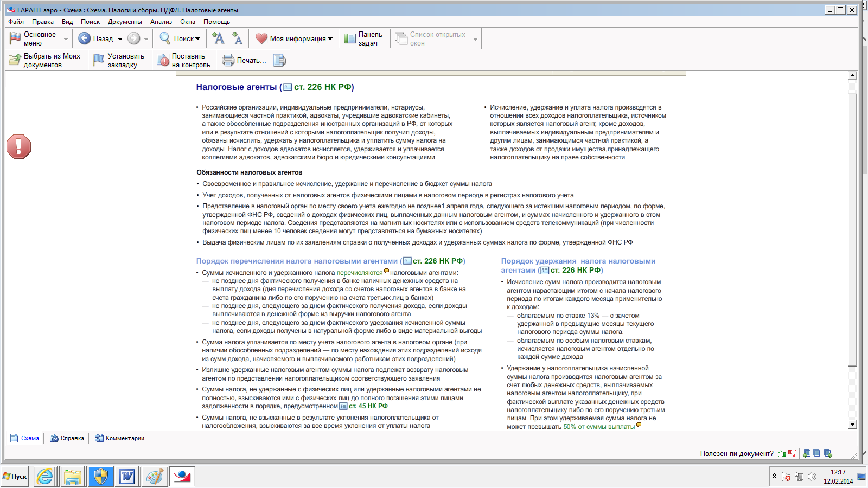Click the volume speaker tray icon
Viewport: 868px width, 488px height.
pos(812,477)
